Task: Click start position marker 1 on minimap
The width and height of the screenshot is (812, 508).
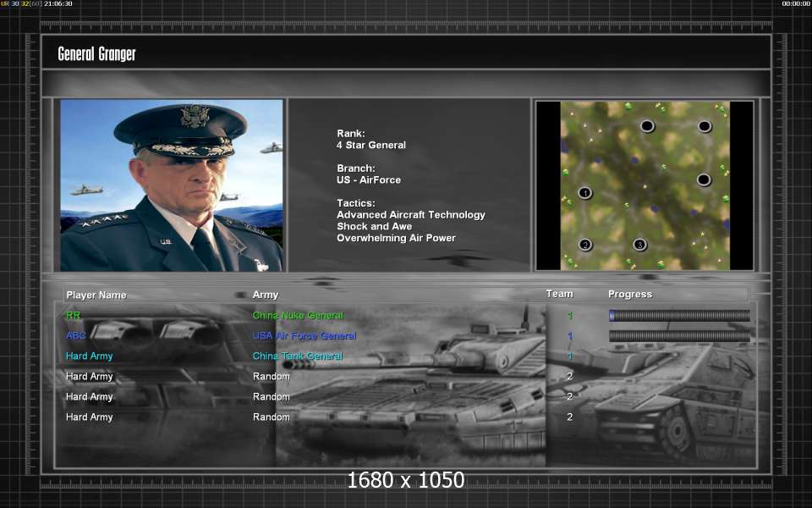Action: click(584, 193)
